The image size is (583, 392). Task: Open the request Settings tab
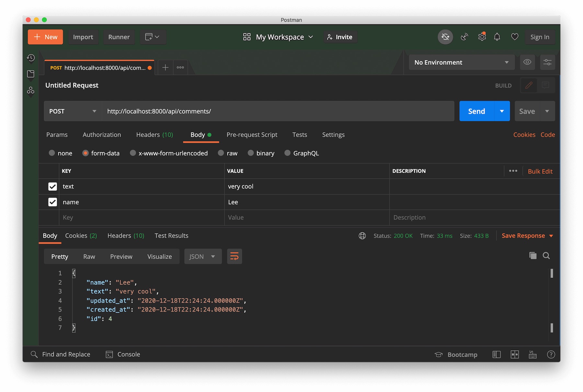click(333, 135)
